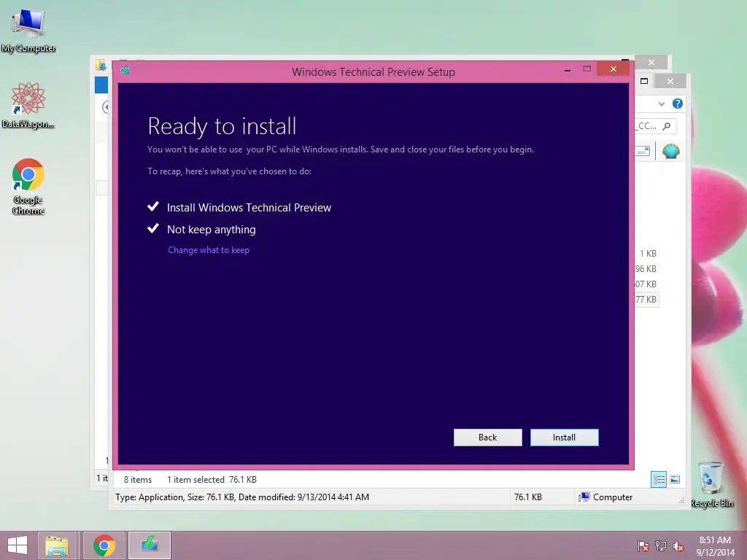The image size is (747, 560).
Task: Click the shell icon in Explorer toolbar
Action: click(x=671, y=152)
